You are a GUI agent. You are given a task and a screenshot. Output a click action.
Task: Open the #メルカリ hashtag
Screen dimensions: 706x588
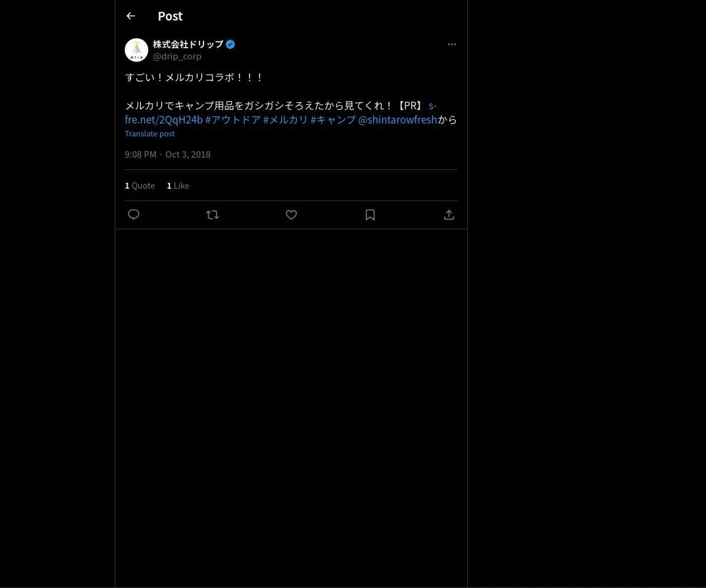[285, 120]
